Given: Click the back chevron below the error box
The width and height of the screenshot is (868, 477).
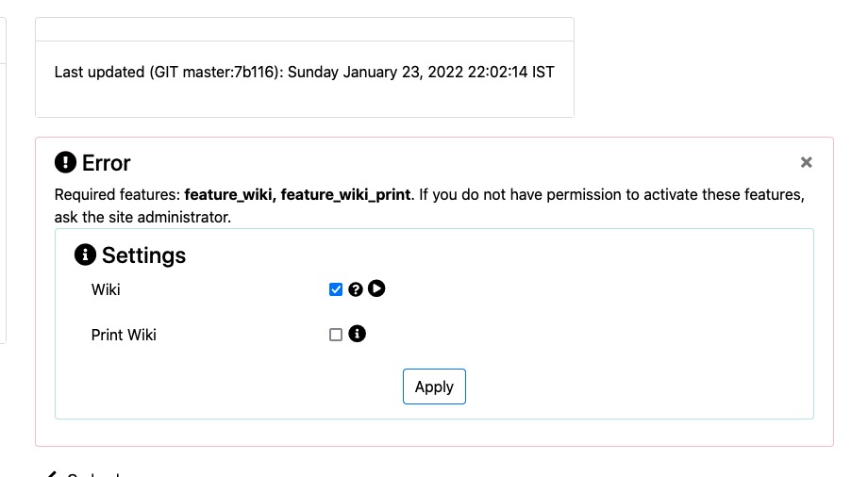Looking at the screenshot, I should 50,473.
